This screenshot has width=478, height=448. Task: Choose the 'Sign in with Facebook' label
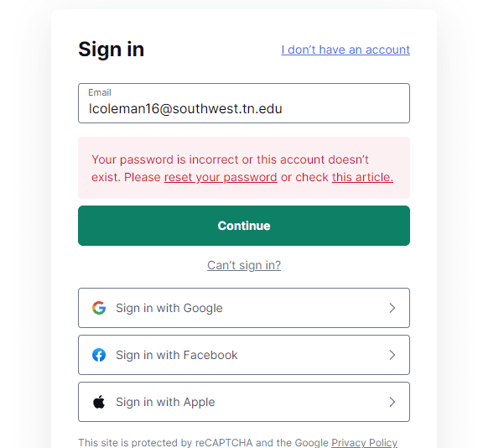[x=176, y=355]
